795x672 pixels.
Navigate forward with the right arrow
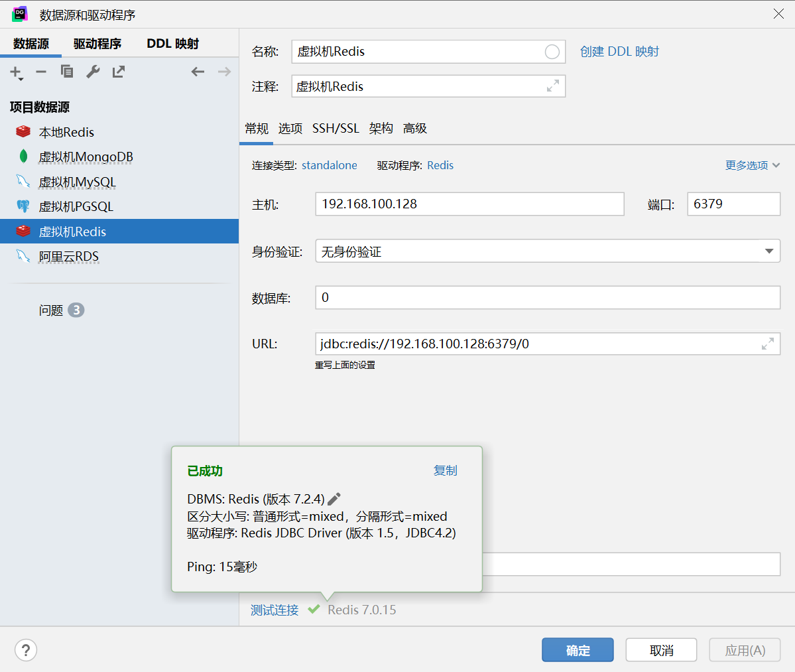point(224,72)
